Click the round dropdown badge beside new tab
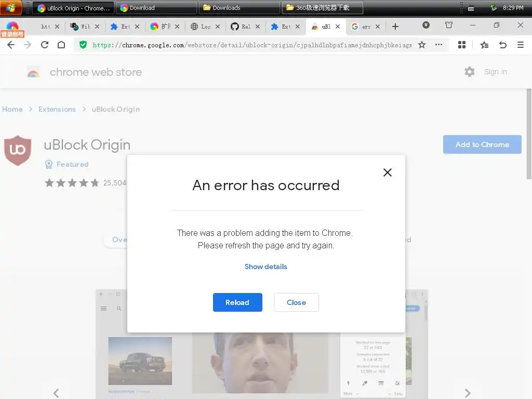 click(426, 25)
